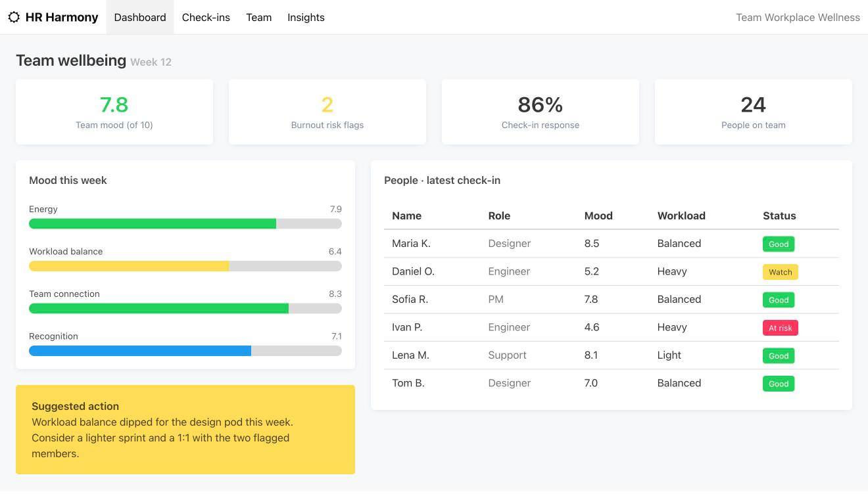Click the Good status badge for Tom B.
The image size is (868, 494).
pyautogui.click(x=779, y=384)
